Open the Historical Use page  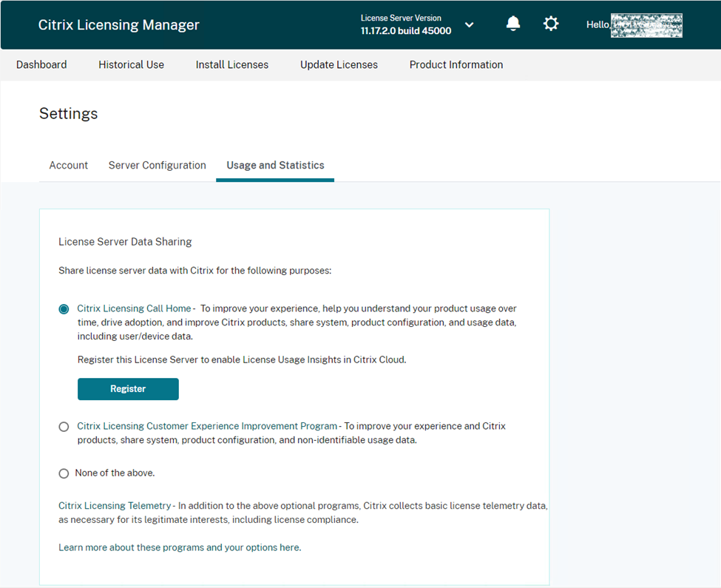coord(131,65)
